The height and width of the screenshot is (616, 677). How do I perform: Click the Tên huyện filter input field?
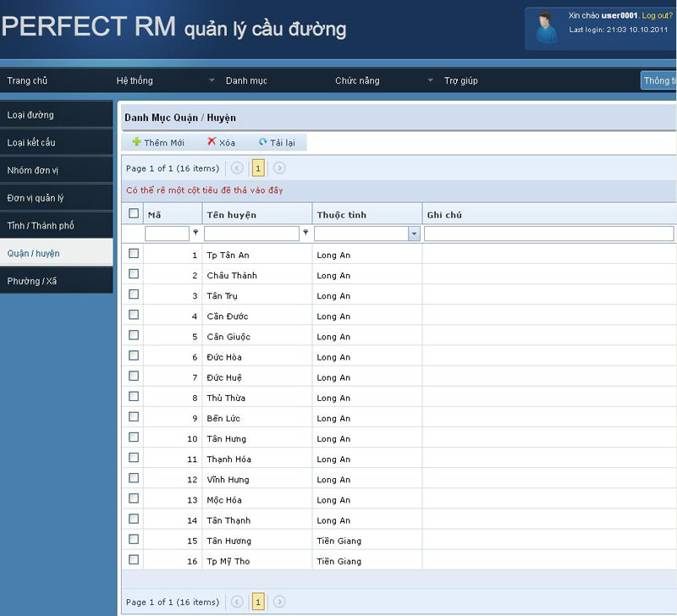pos(251,234)
